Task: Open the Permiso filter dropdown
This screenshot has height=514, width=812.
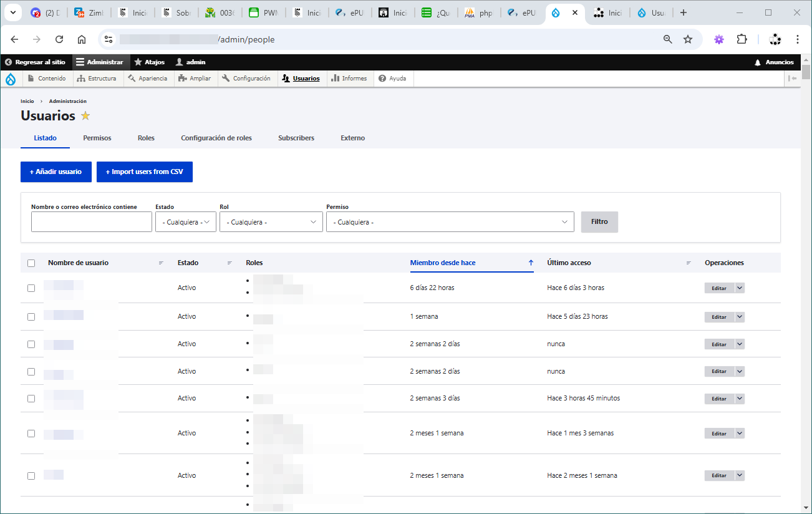Action: pos(450,222)
